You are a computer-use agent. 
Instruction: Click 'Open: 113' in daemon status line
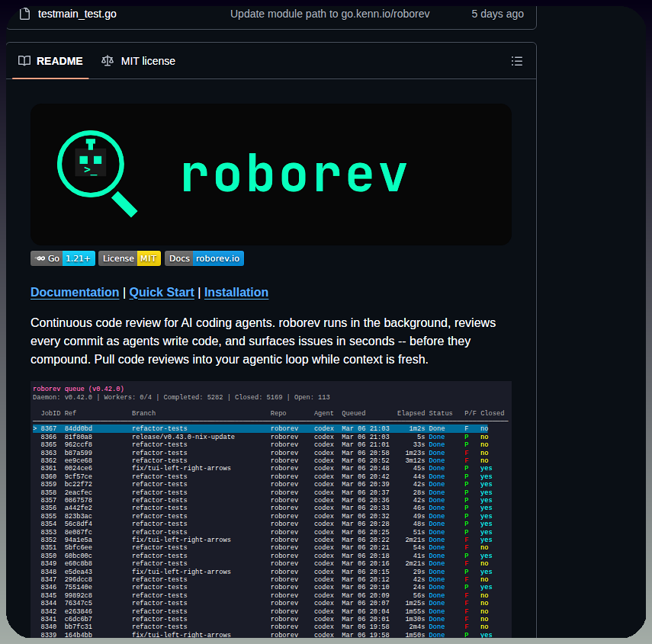[x=312, y=397]
